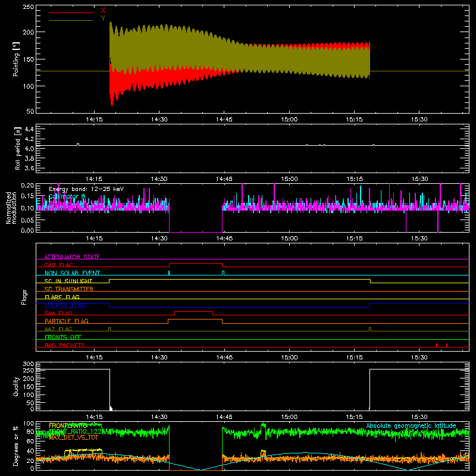Select the olive flag label above FRONTS_OFF
This screenshot has width=476, height=476.
(58, 329)
